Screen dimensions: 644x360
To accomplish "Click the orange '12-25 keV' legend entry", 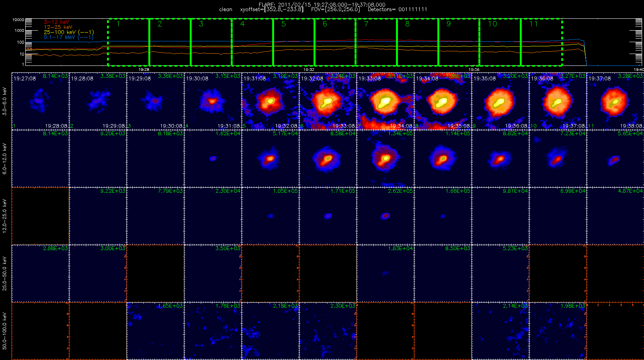I will (x=58, y=27).
